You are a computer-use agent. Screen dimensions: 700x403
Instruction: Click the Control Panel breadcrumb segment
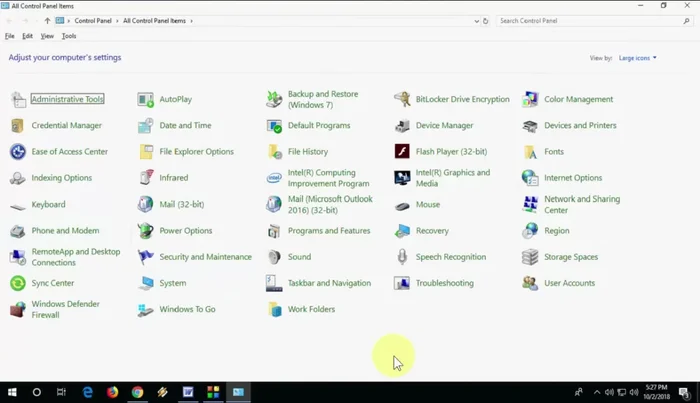pyautogui.click(x=93, y=21)
